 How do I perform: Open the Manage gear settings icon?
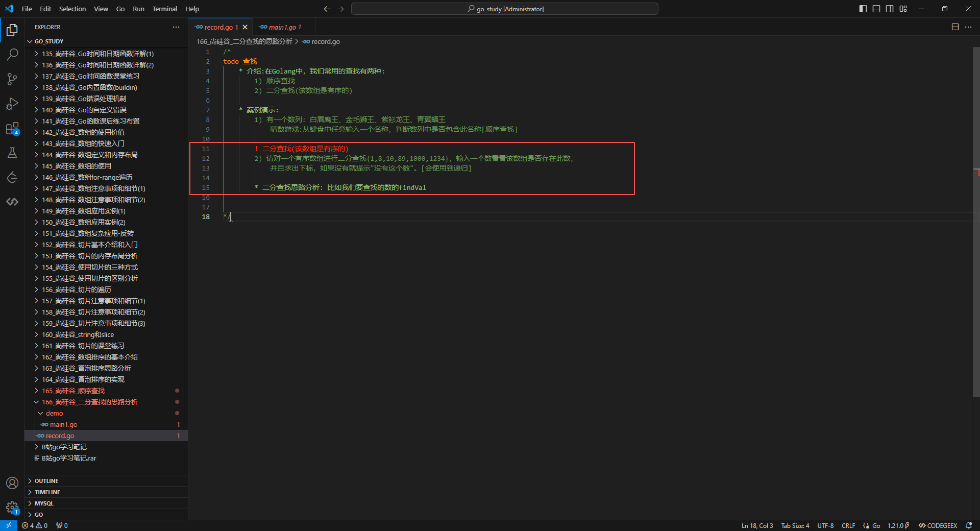[x=12, y=508]
